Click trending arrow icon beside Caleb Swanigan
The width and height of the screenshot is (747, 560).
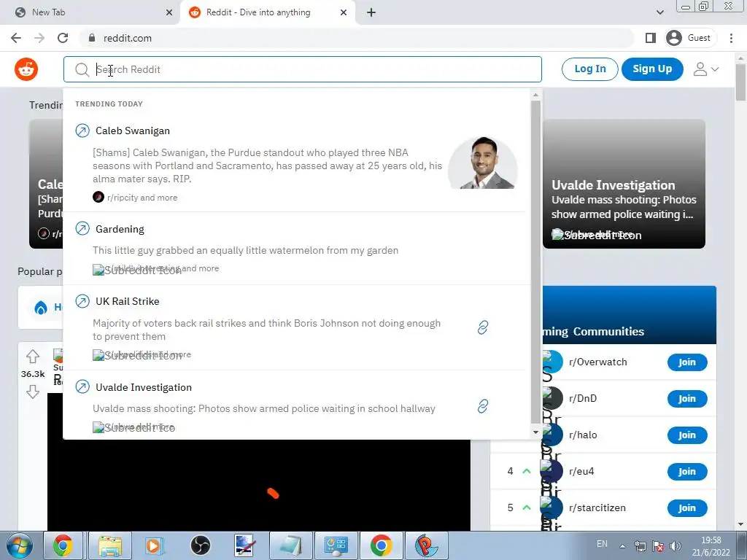(82, 131)
